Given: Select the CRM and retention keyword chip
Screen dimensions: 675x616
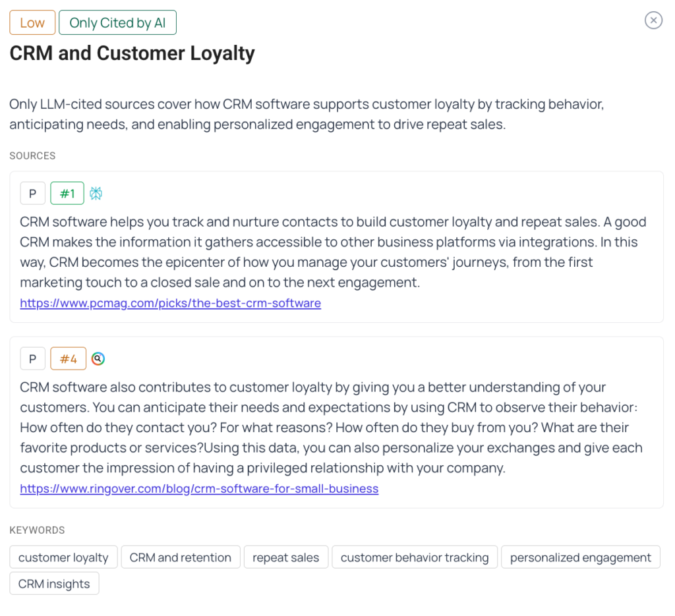Looking at the screenshot, I should tap(180, 557).
